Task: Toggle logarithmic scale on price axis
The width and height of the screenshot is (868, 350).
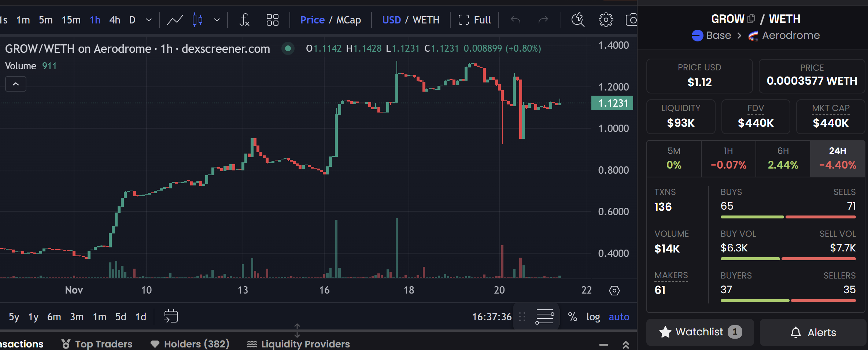Action: coord(593,317)
